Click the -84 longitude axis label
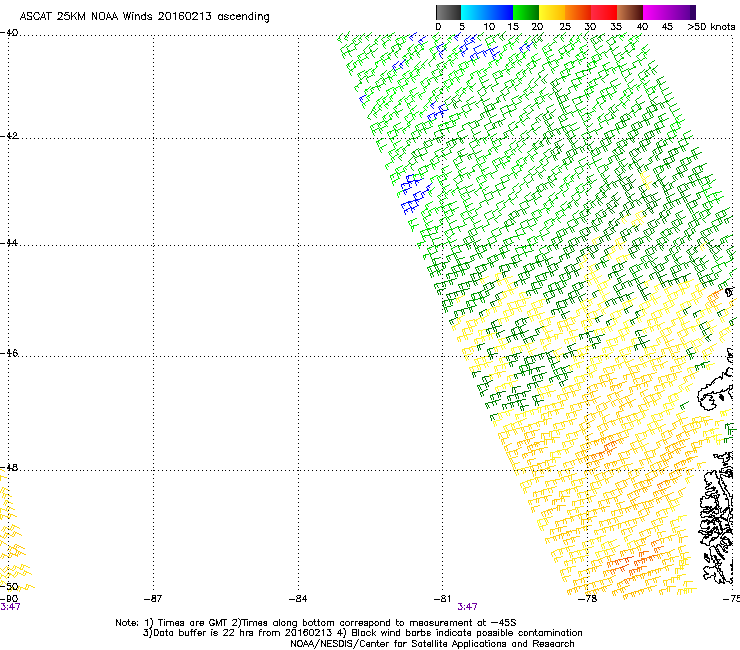740x650 pixels. [x=298, y=599]
